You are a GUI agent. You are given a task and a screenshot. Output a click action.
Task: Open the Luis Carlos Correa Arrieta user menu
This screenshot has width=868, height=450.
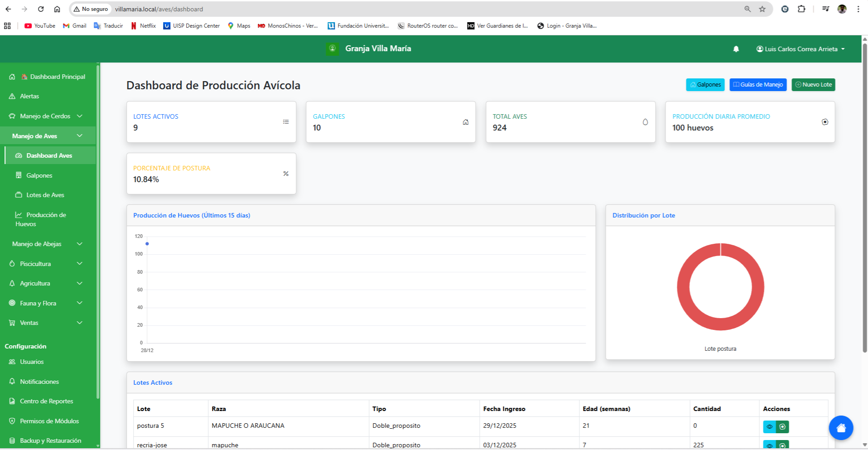click(800, 49)
